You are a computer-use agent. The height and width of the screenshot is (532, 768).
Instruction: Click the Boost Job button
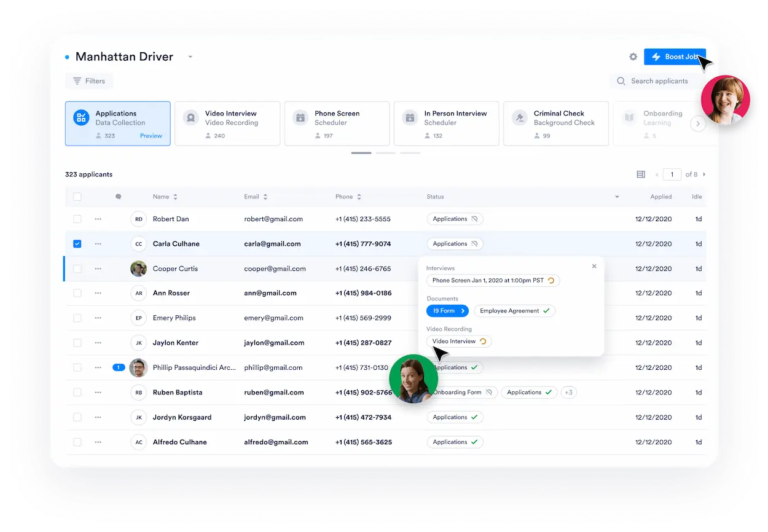tap(674, 57)
